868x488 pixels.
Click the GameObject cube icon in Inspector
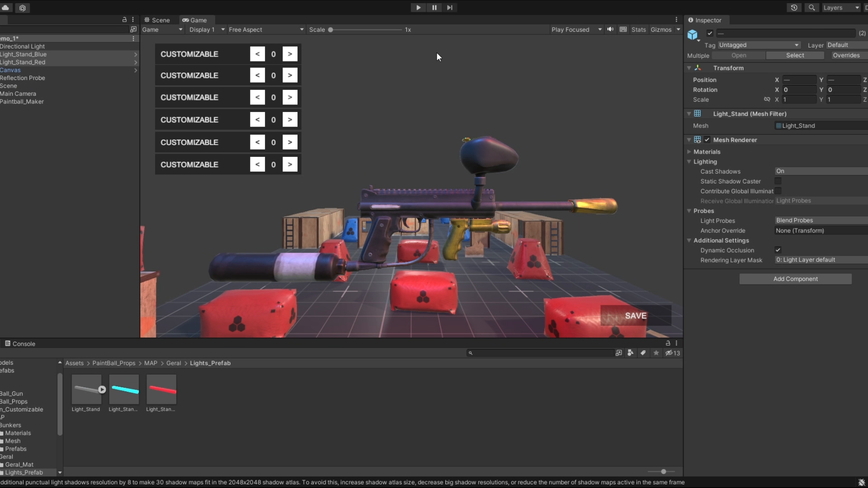click(693, 35)
